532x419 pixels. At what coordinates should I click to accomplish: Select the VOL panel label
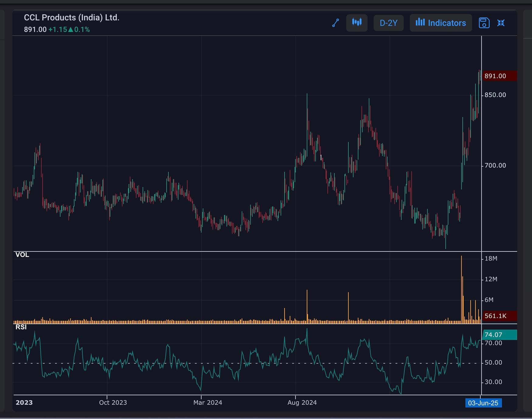pyautogui.click(x=22, y=255)
